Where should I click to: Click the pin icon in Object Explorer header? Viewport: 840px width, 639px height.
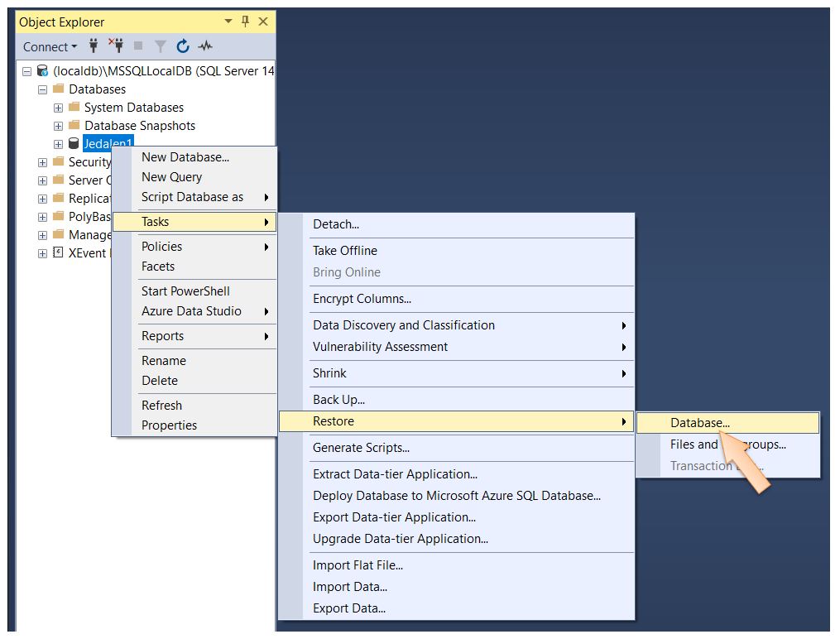246,22
